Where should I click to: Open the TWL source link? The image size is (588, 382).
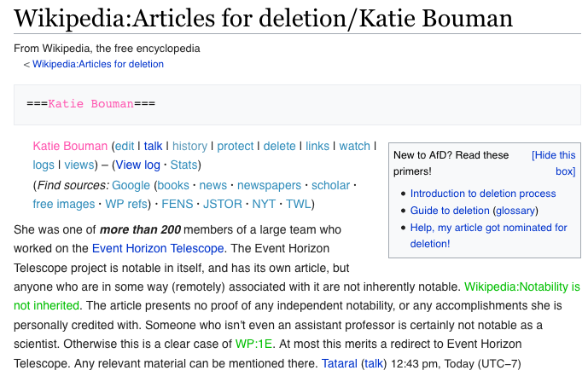[x=299, y=204]
